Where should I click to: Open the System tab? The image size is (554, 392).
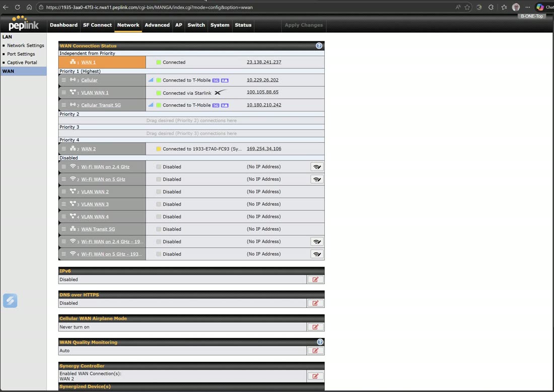(220, 25)
